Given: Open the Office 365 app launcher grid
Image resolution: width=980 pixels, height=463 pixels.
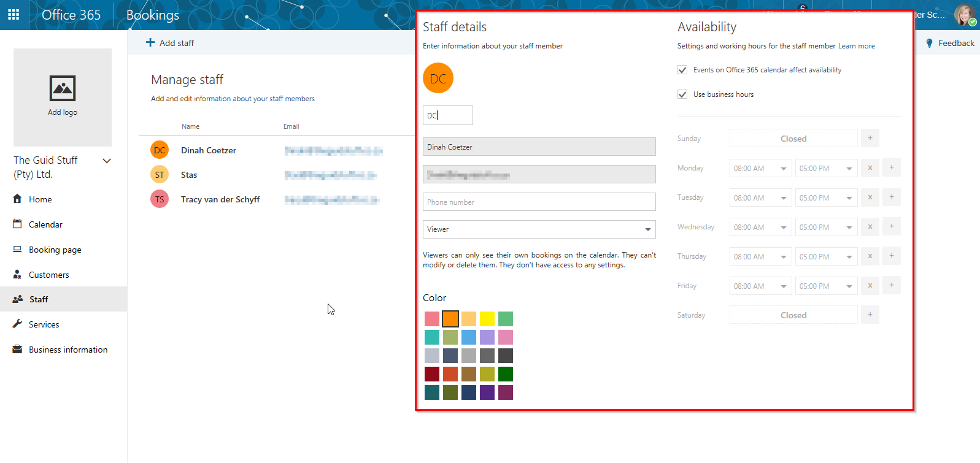Looking at the screenshot, I should (14, 15).
